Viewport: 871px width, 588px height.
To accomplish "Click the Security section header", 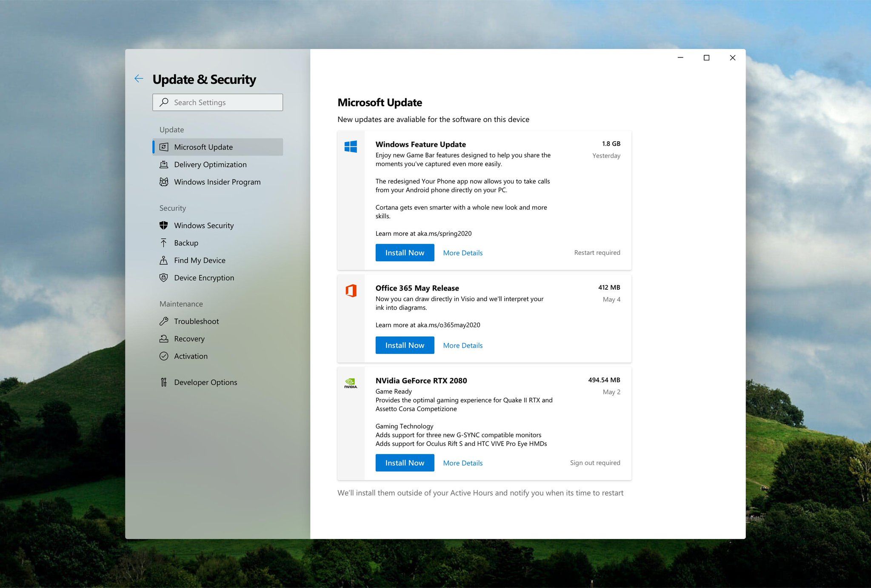I will (173, 208).
